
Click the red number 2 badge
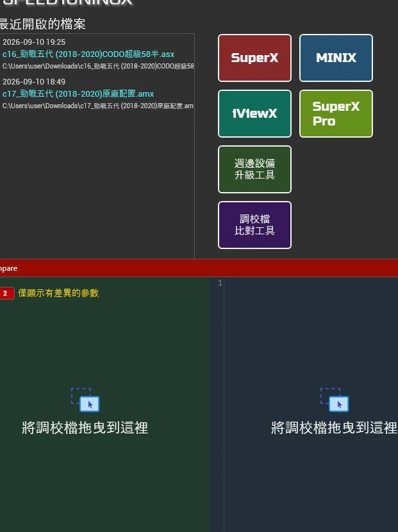click(6, 293)
